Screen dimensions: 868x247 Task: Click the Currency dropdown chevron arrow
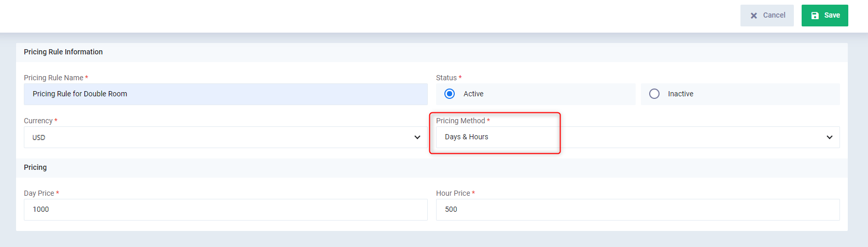(417, 137)
